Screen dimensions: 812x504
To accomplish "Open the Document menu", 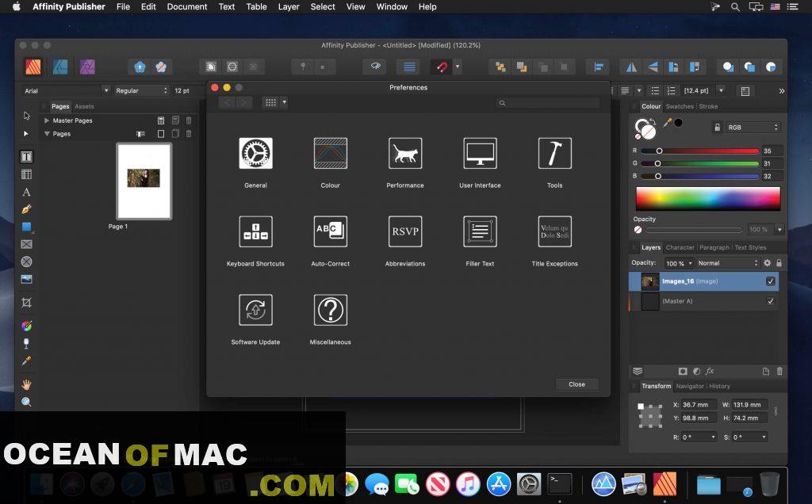I will click(187, 6).
